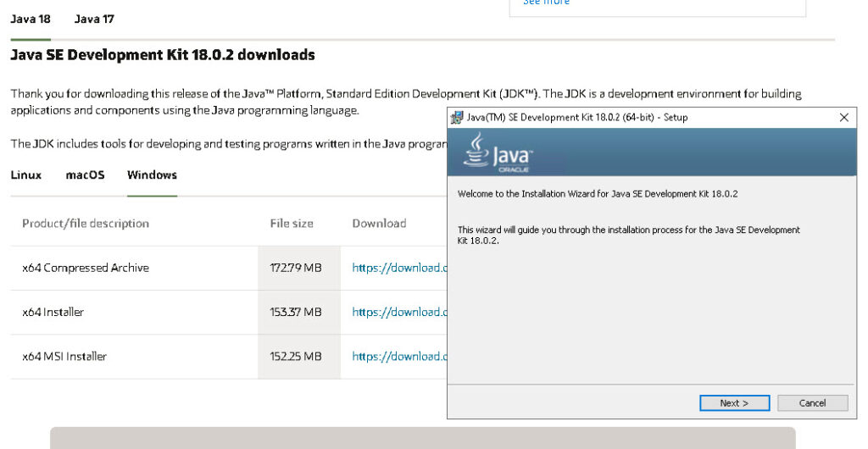The image size is (868, 449).
Task: Click the 'x64 MSI Installer' description cell
Action: (x=134, y=357)
